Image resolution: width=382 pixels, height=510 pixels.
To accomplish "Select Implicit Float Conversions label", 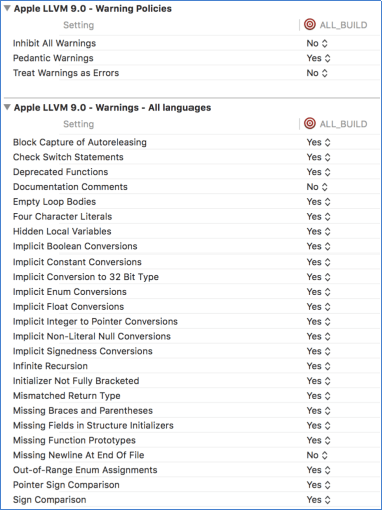I will point(68,307).
